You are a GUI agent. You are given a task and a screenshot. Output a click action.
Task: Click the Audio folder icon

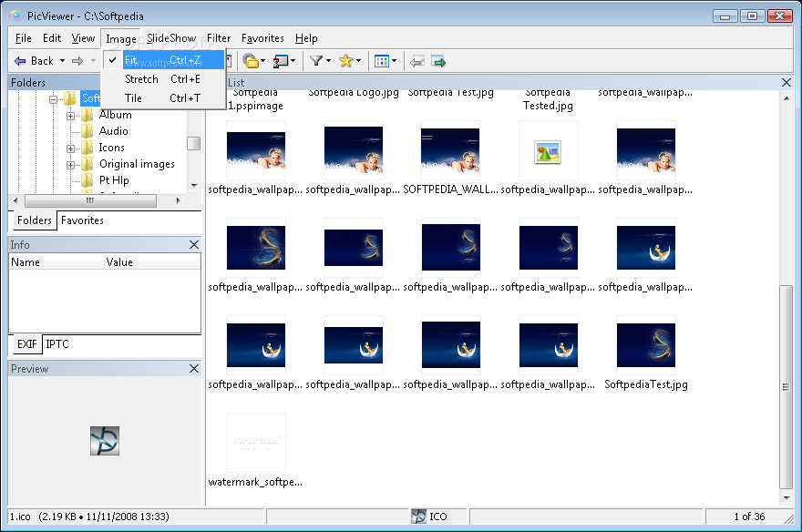pyautogui.click(x=87, y=131)
